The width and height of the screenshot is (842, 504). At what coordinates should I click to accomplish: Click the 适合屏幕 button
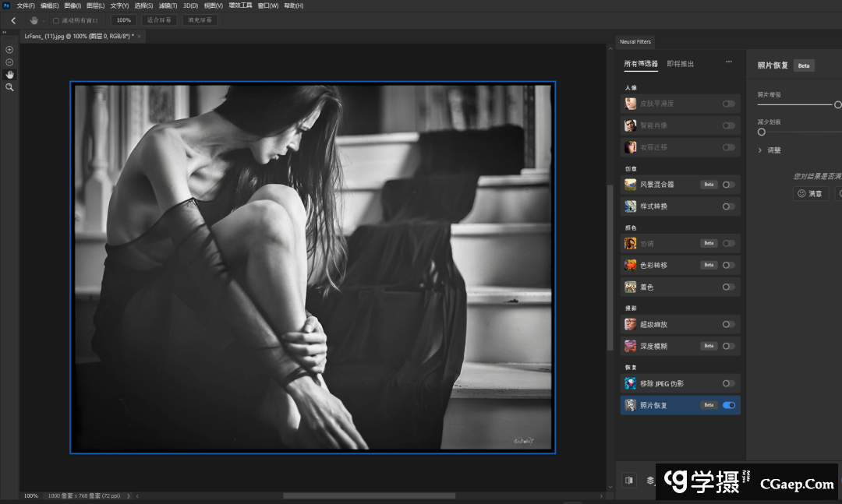pos(159,20)
